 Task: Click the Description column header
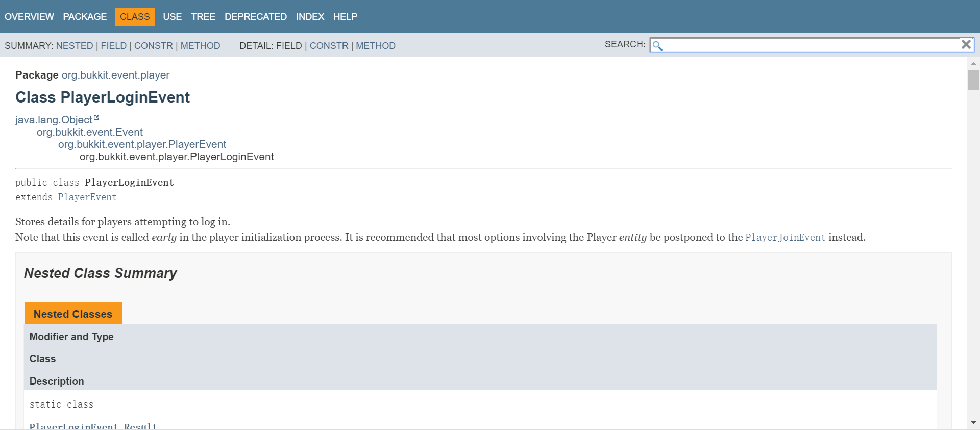point(57,381)
